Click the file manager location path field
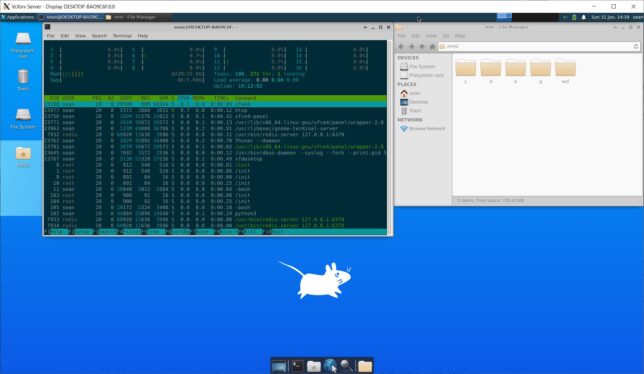The width and height of the screenshot is (644, 374). click(x=534, y=46)
